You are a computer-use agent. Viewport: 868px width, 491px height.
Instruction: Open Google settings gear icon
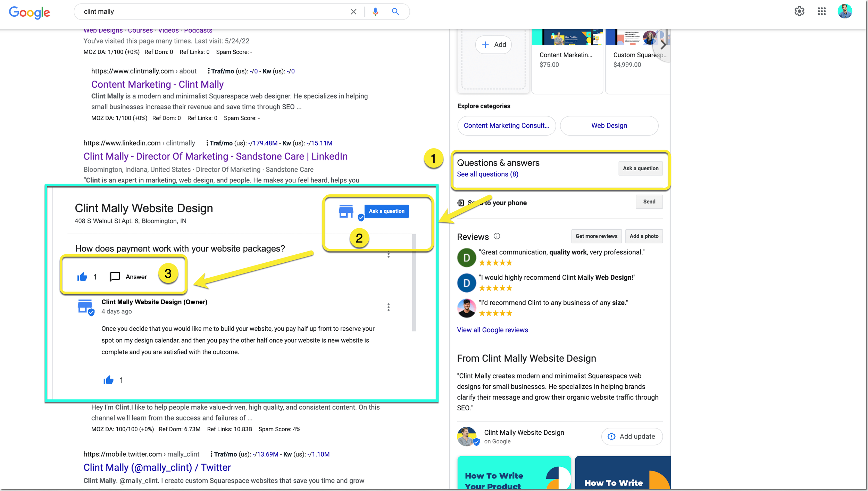point(799,11)
